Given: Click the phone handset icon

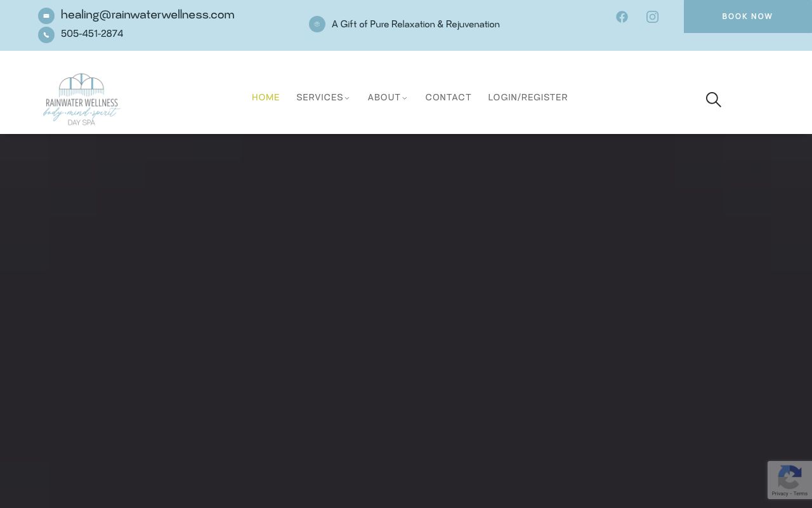Looking at the screenshot, I should pos(46,35).
